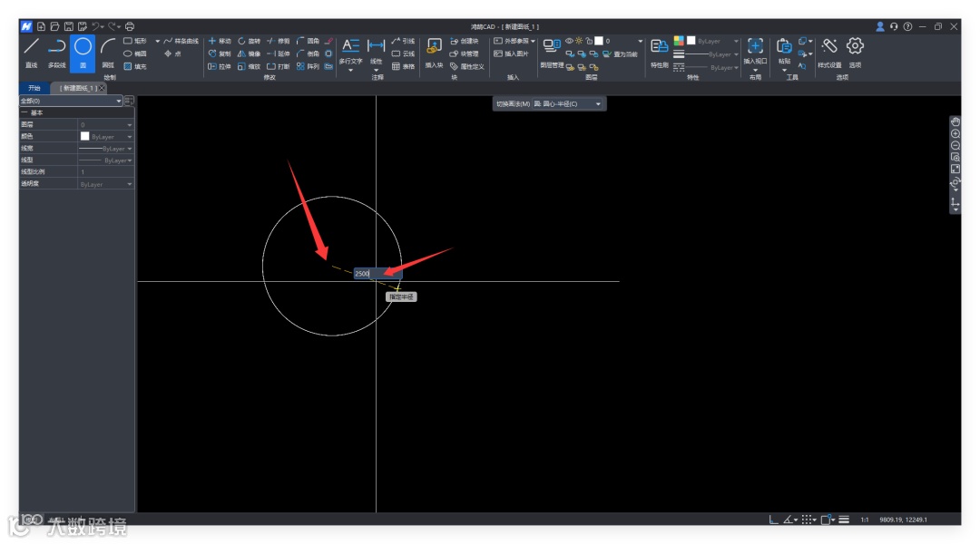Toggle layer lock padlock icon
This screenshot has width=980, height=544.
click(x=589, y=41)
